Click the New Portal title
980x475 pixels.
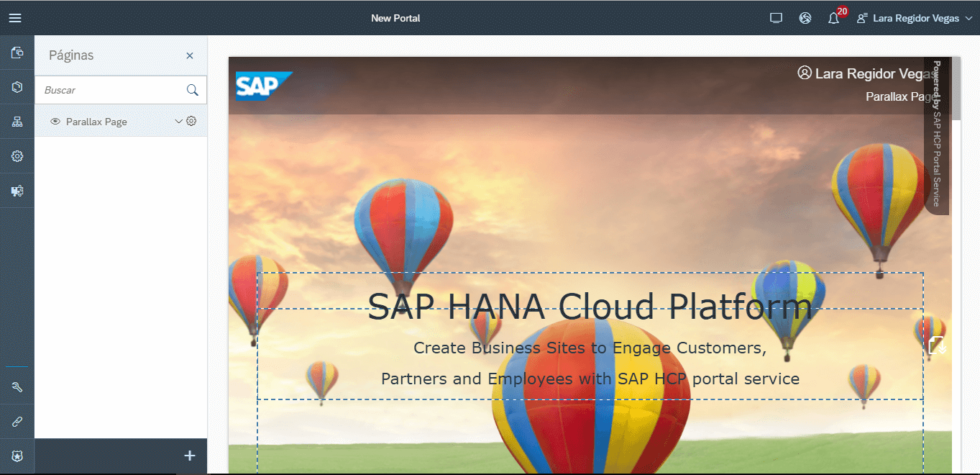tap(395, 18)
